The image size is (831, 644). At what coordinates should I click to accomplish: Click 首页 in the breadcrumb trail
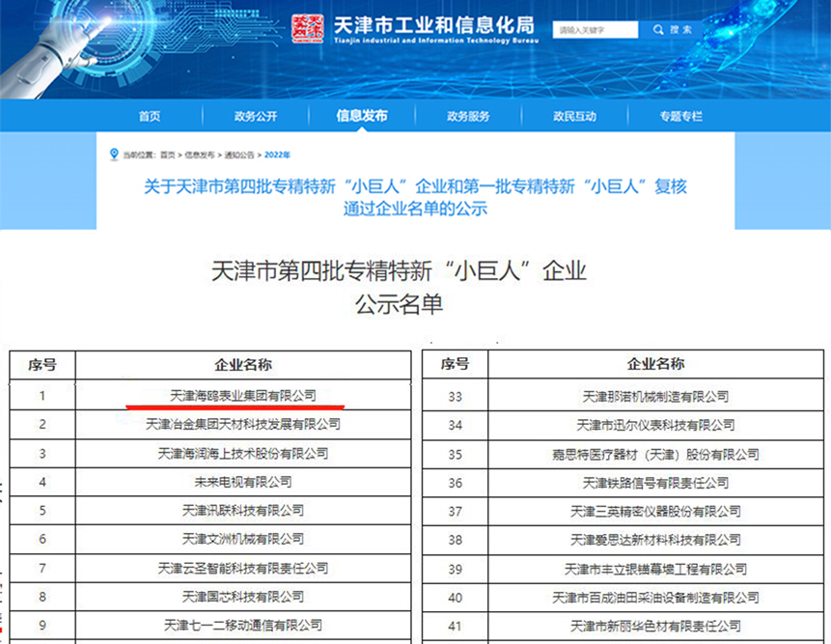tap(168, 154)
